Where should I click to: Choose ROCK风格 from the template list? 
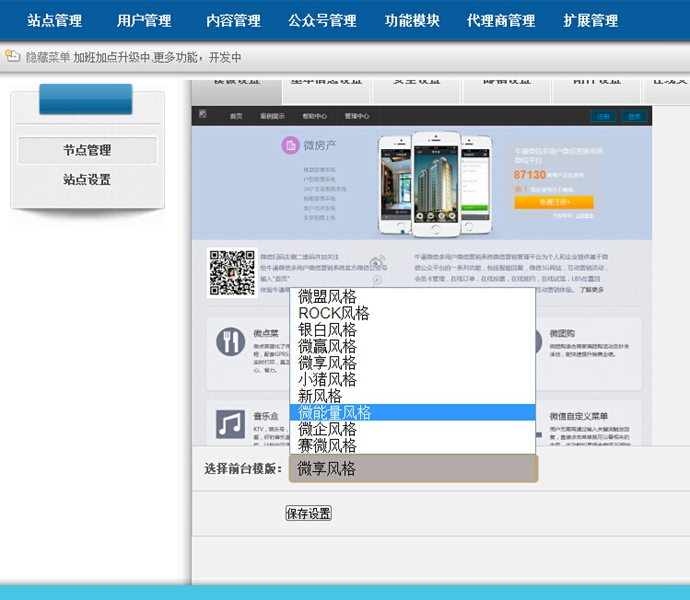point(412,313)
